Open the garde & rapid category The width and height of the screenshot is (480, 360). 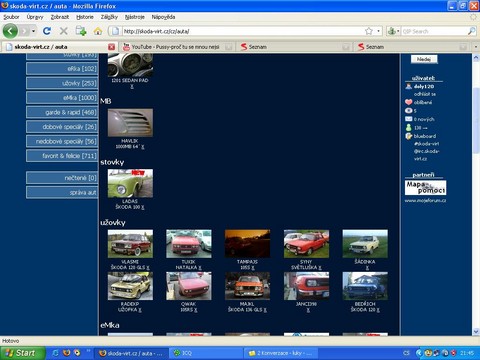(x=62, y=112)
